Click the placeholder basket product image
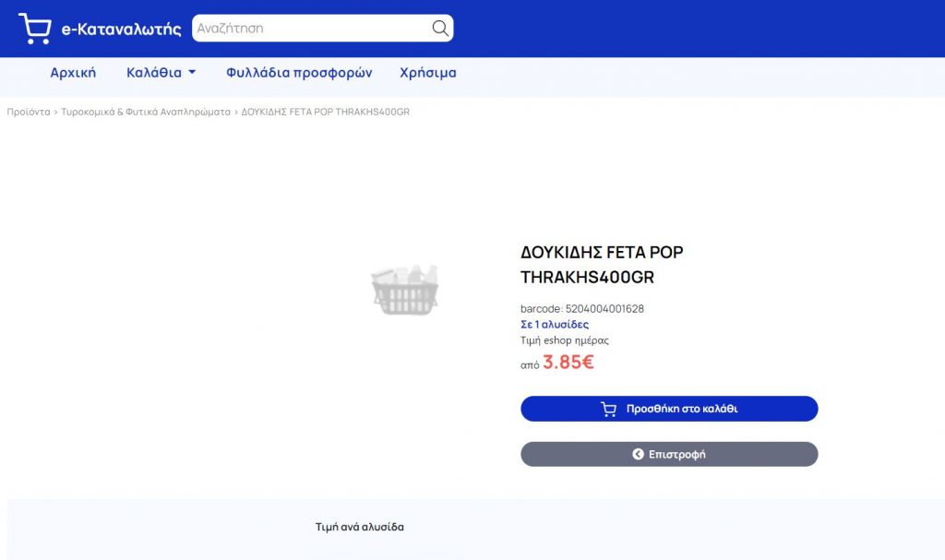This screenshot has height=560, width=945. pos(404,290)
